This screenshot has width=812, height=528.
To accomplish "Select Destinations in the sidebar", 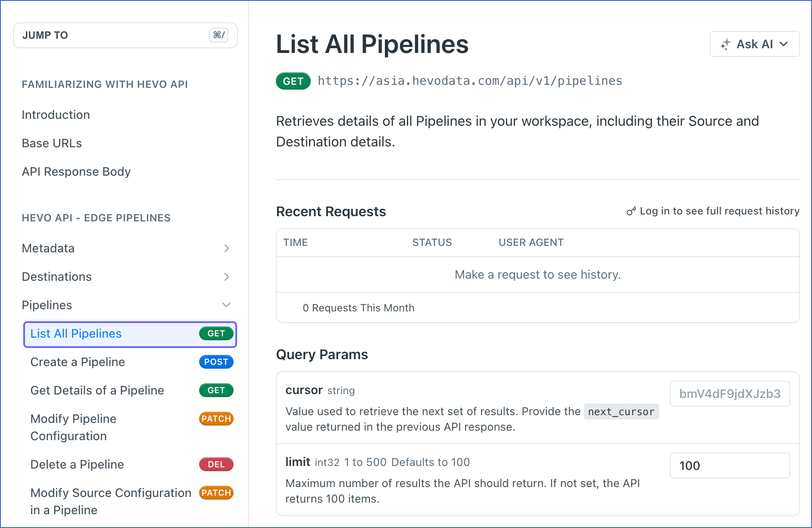I will click(x=57, y=276).
